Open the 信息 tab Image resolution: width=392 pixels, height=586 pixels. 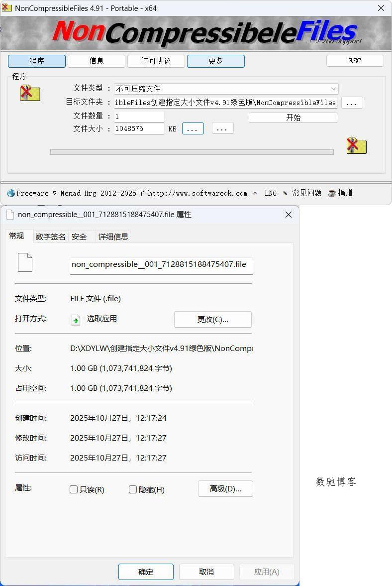coord(97,61)
